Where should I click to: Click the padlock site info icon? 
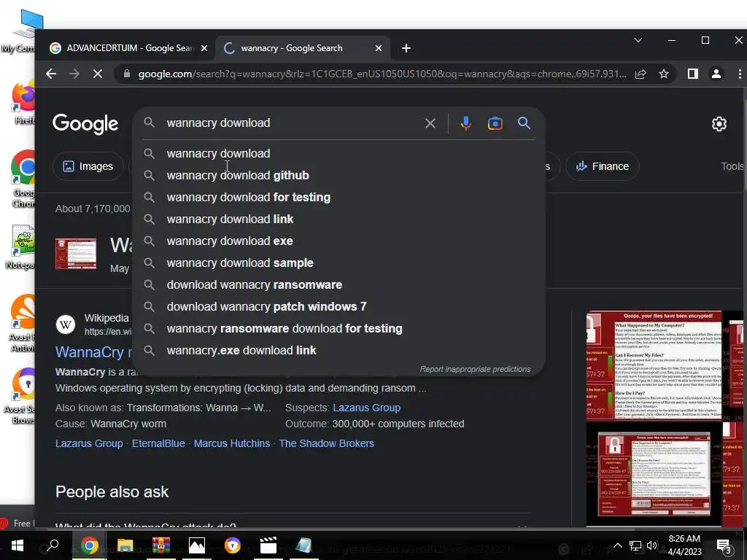pyautogui.click(x=127, y=74)
